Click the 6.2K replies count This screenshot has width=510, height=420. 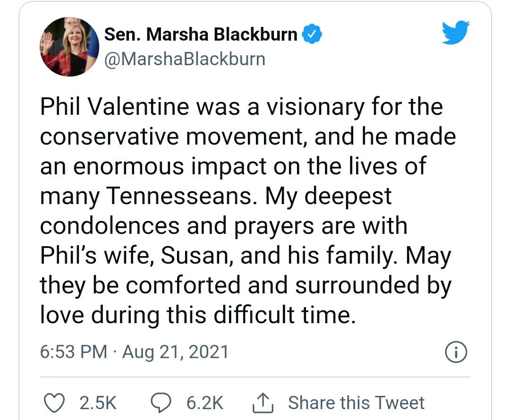204,403
